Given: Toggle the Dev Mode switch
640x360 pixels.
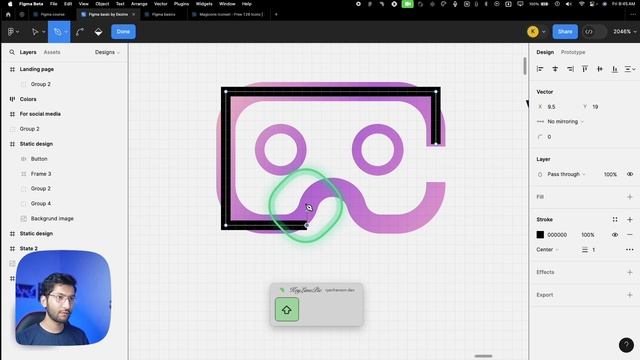Looking at the screenshot, I should point(594,31).
